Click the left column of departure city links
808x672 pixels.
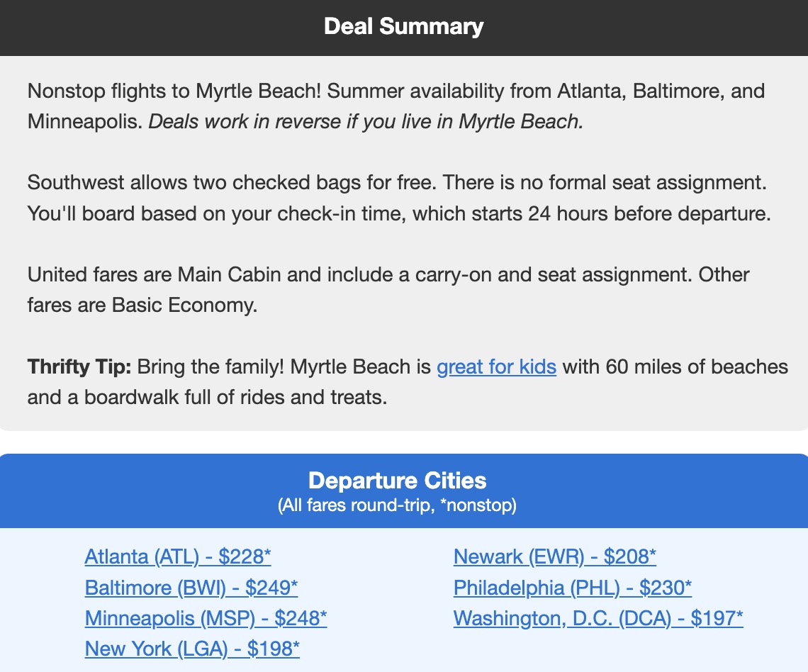pyautogui.click(x=191, y=603)
